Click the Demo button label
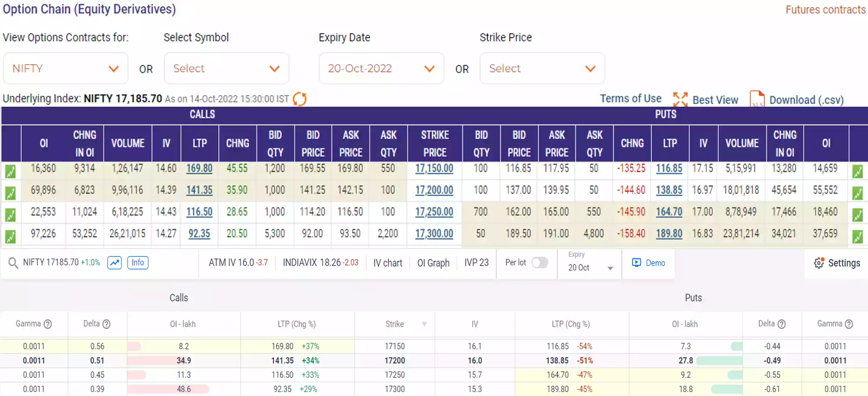868x396 pixels. (x=655, y=263)
